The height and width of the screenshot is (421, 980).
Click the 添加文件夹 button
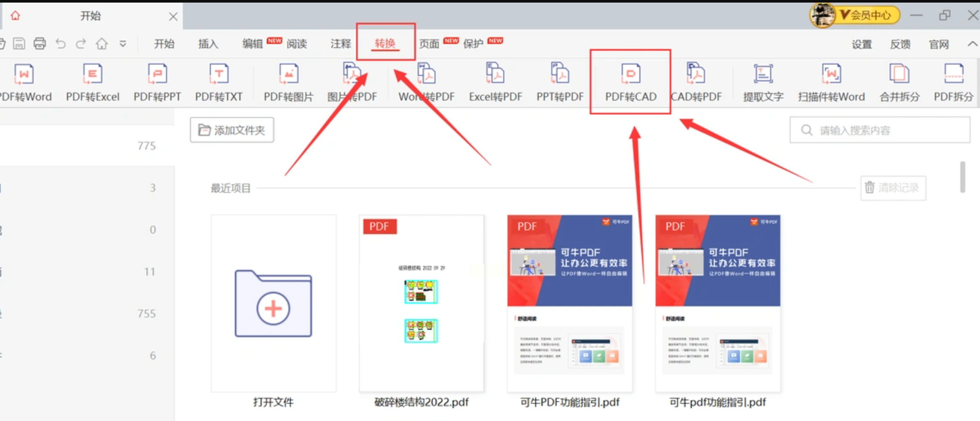tap(232, 130)
